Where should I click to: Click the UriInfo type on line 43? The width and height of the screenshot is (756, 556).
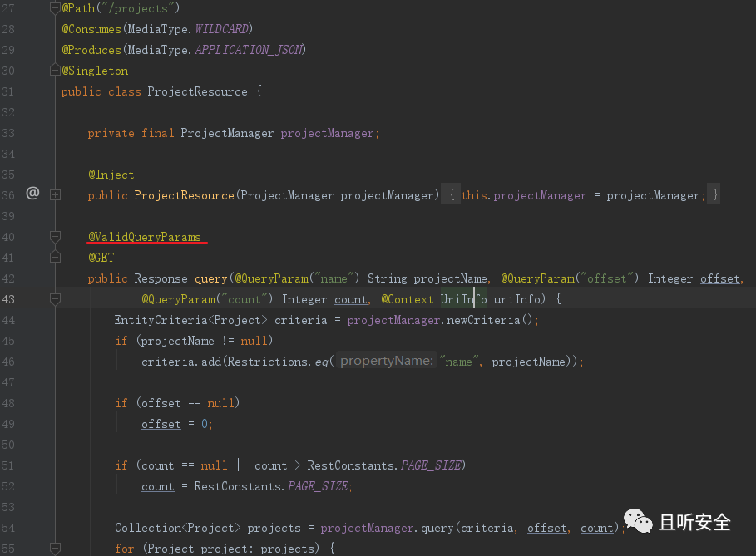pos(464,299)
